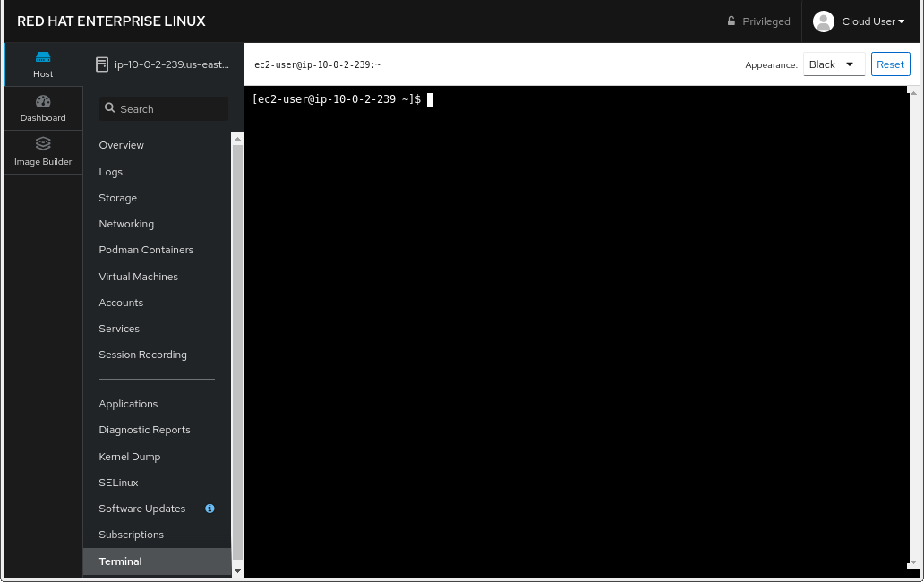Screen dimensions: 924x582
Task: Click the Software Updates info badge
Action: [210, 509]
